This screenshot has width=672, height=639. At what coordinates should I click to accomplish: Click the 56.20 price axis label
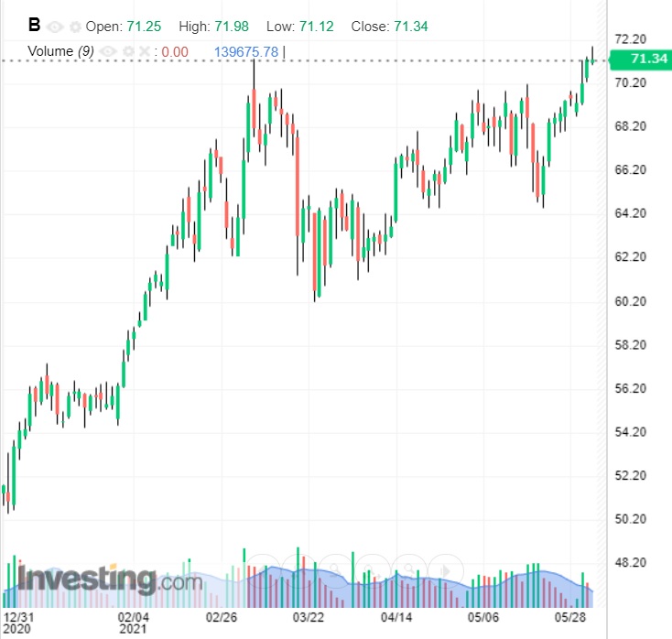(631, 389)
